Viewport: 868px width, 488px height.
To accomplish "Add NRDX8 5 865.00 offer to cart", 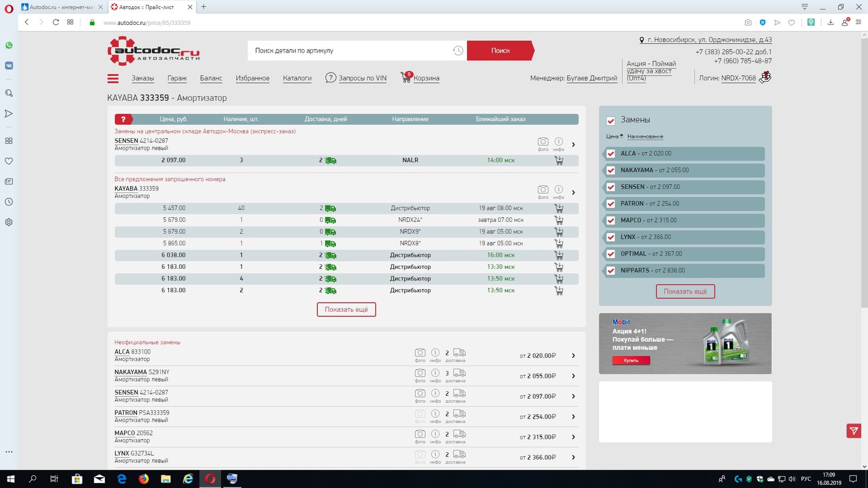I will [x=559, y=243].
